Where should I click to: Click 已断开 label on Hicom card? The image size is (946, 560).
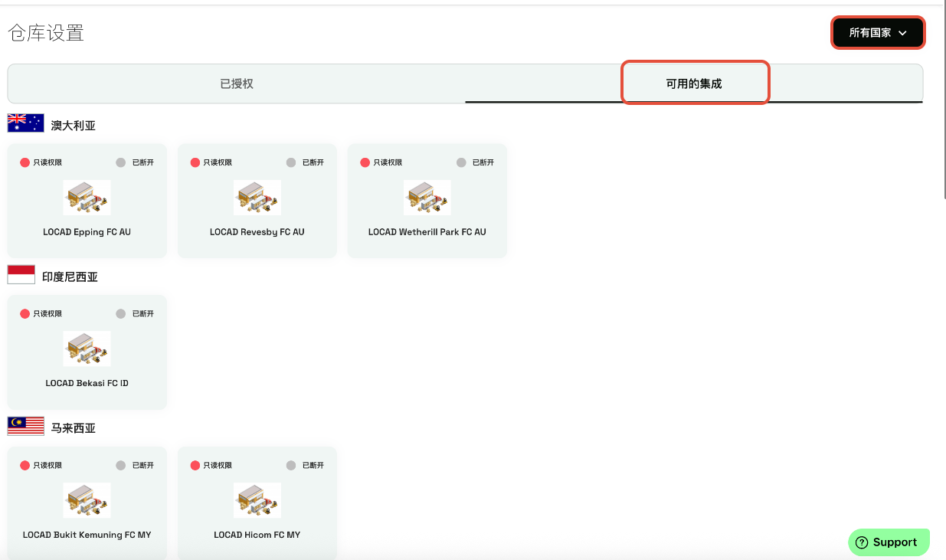[313, 465]
